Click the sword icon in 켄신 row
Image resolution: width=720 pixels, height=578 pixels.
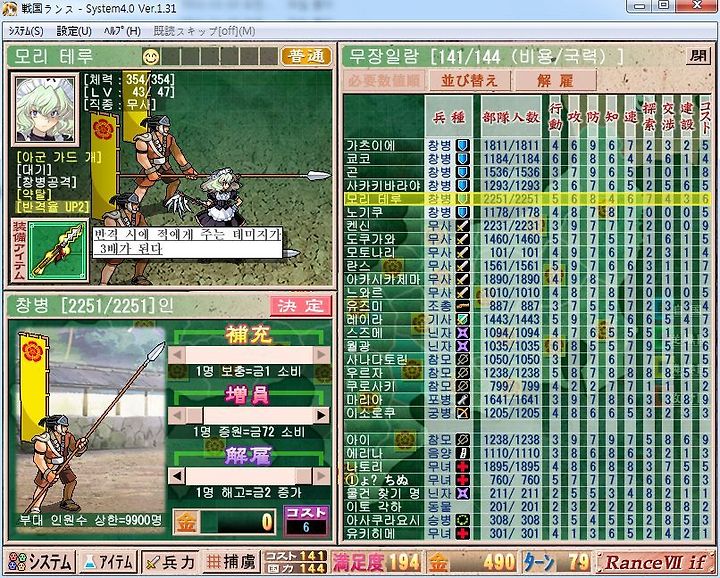click(x=462, y=226)
